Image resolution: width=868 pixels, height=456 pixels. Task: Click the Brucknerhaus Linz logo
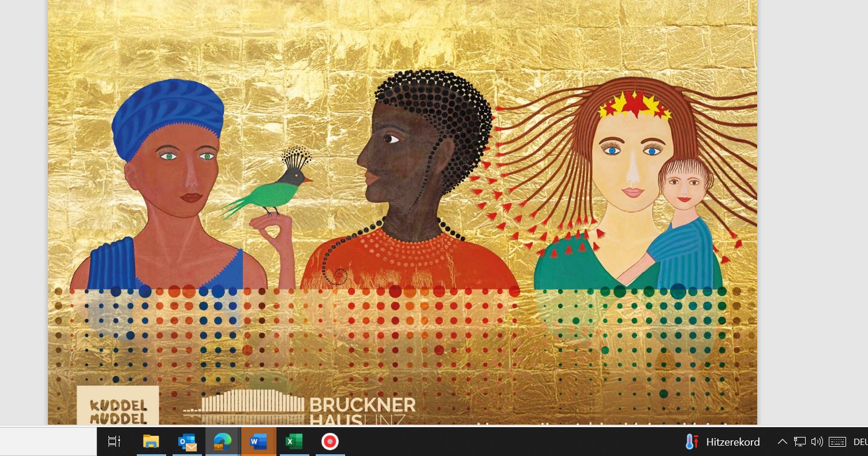tap(300, 408)
